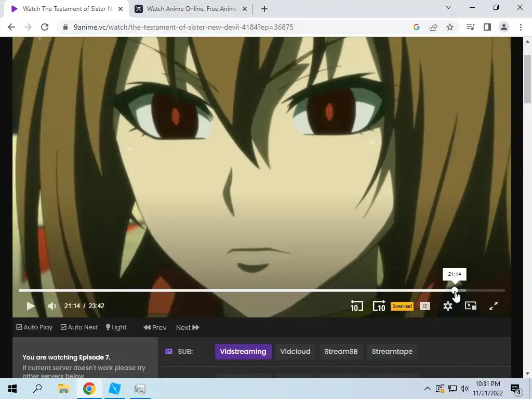Switch to the Streamtape server
Image resolution: width=532 pixels, height=399 pixels.
[x=392, y=352]
